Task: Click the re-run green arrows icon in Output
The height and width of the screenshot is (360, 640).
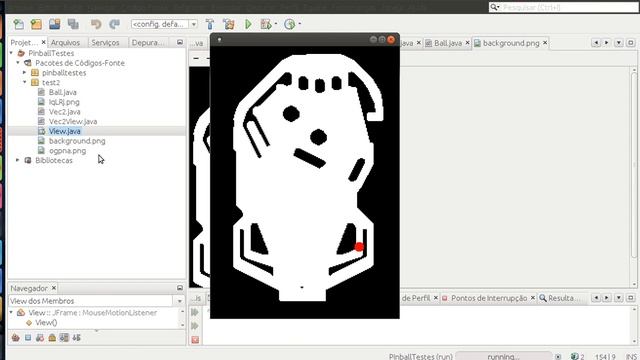Action: [195, 312]
